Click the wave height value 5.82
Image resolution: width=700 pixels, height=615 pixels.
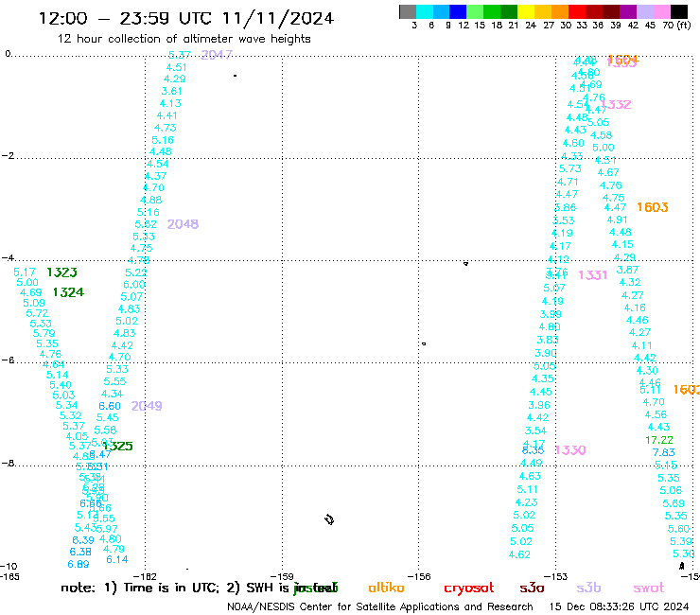coord(146,224)
